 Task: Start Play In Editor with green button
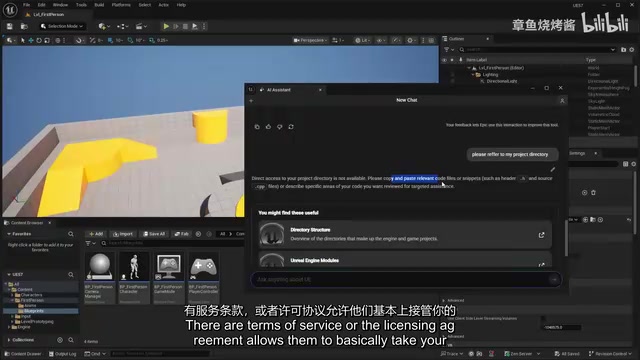[x=166, y=26]
